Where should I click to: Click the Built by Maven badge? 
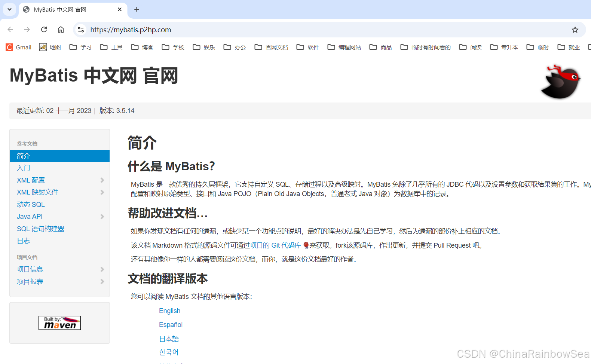tap(59, 323)
